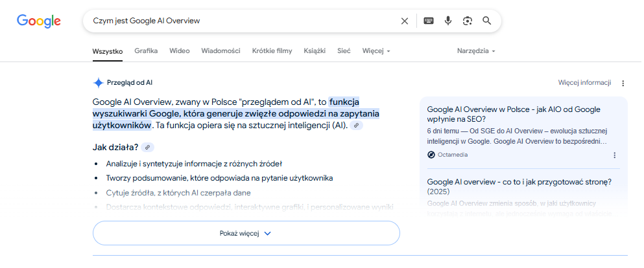Screen dimensions: 644x268
Task: Click bullet 'Cytuje źródła' text
Action: click(178, 193)
